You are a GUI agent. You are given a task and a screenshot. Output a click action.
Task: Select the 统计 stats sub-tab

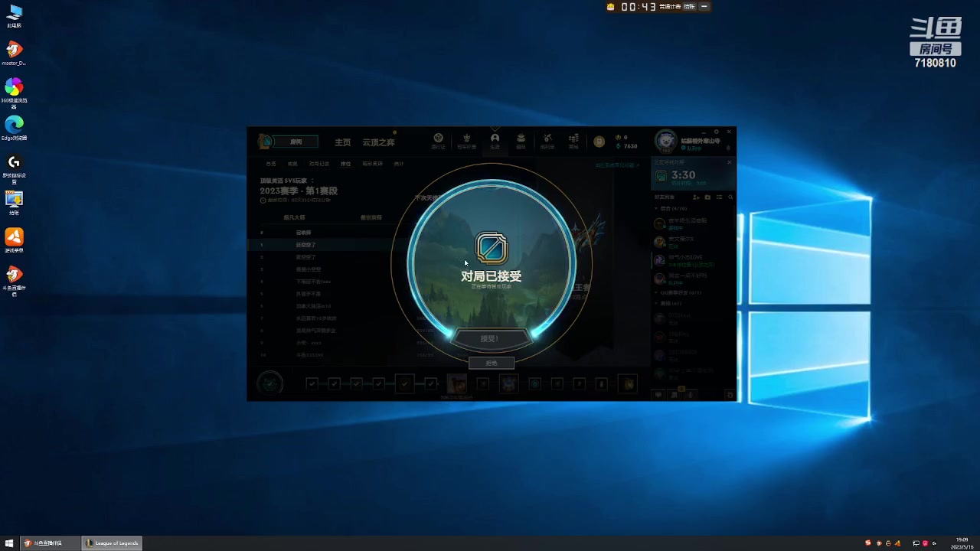pyautogui.click(x=398, y=164)
